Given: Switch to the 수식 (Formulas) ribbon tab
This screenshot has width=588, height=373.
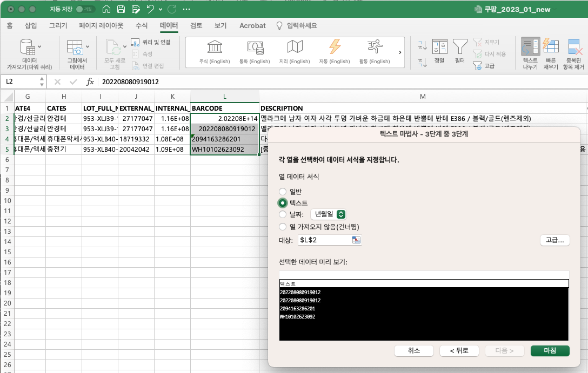Looking at the screenshot, I should [142, 25].
